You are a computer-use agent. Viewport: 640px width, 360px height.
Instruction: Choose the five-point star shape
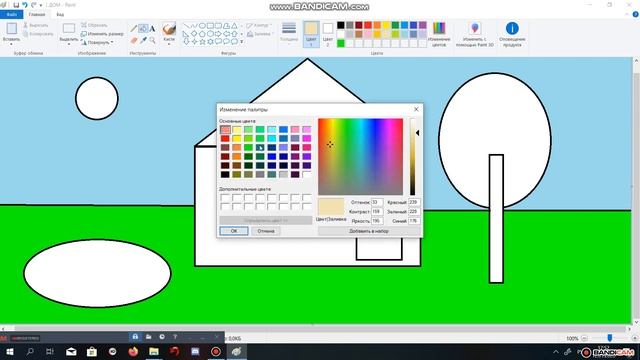pyautogui.click(x=202, y=42)
